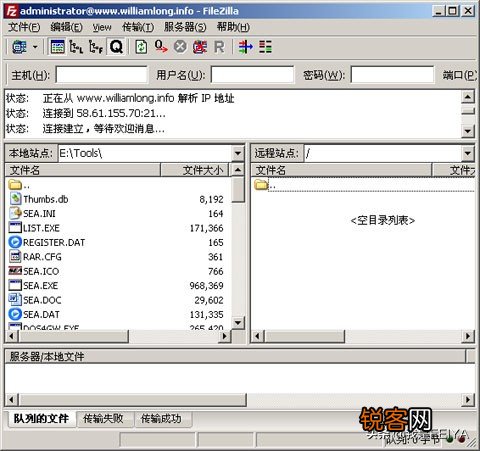This screenshot has height=451, width=480.
Task: Select SEA.INI in local list
Action: [x=33, y=214]
